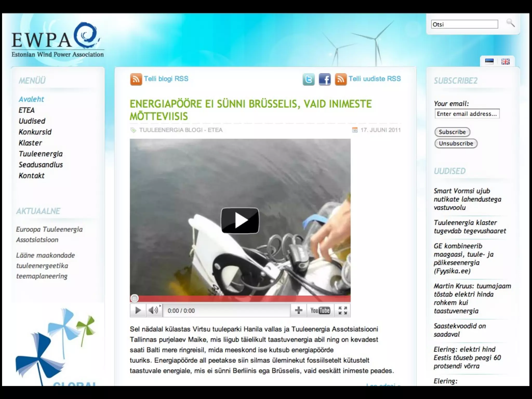Open the Facebook icon link
Screen dimensions: 532x399
[x=325, y=79]
